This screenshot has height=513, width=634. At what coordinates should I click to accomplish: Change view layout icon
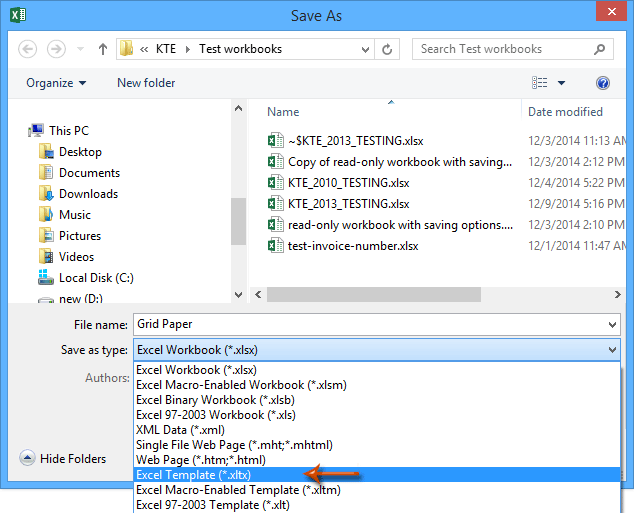click(539, 83)
